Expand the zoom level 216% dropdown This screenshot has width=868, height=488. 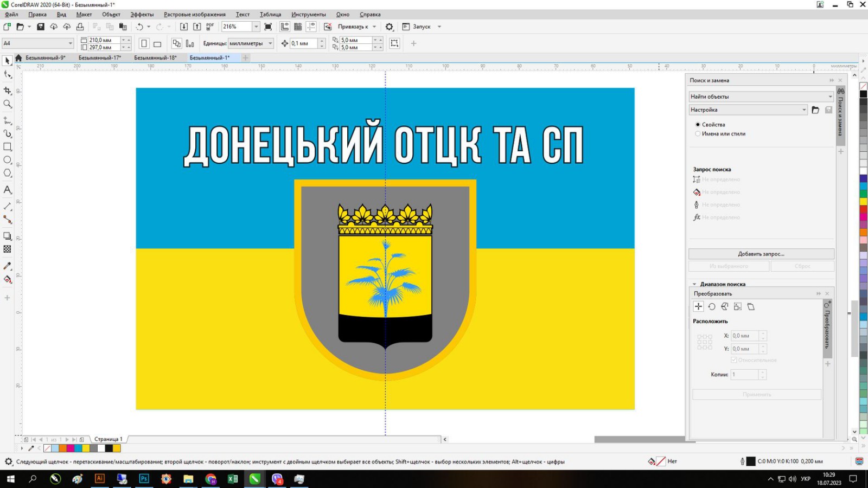coord(256,27)
